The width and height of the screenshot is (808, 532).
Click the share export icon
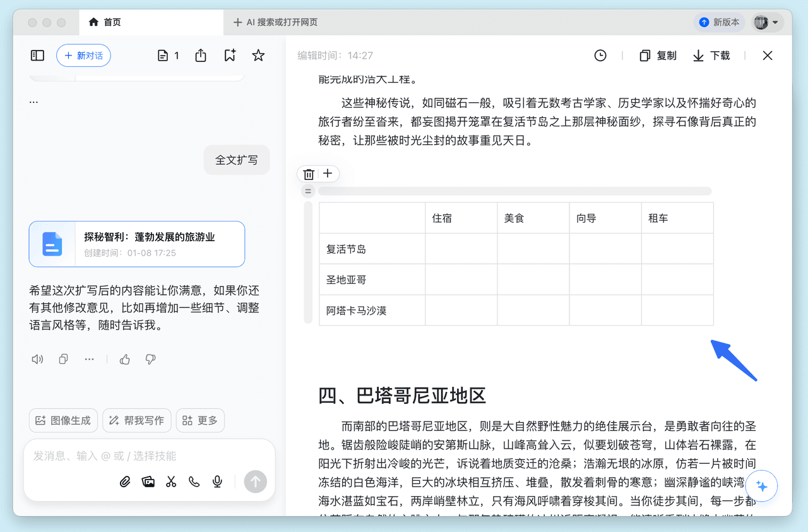click(201, 56)
